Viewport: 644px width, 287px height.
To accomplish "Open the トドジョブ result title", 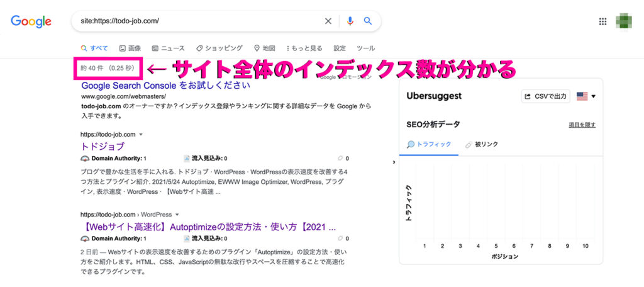I will (x=103, y=147).
